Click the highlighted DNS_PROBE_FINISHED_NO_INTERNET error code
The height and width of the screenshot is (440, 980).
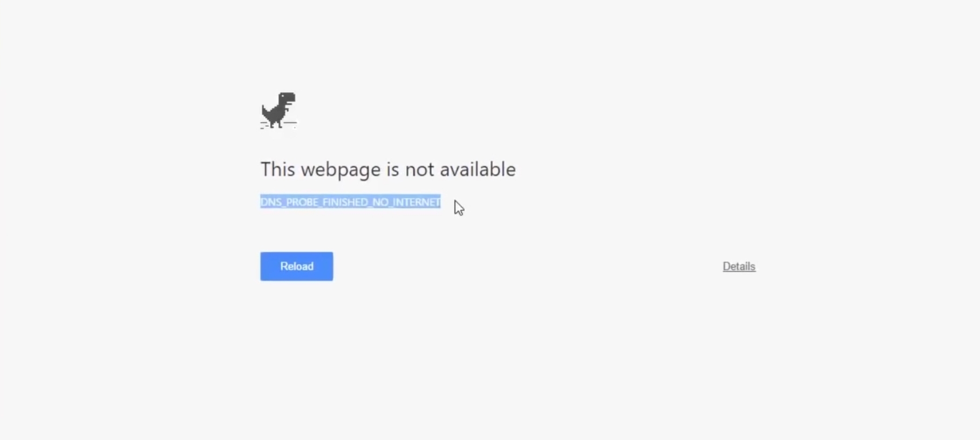click(x=350, y=202)
